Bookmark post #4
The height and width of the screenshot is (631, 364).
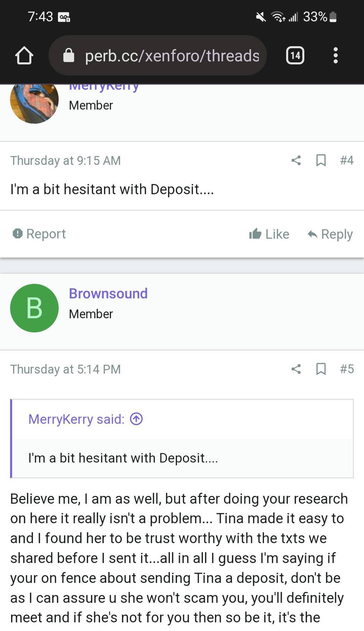point(321,160)
